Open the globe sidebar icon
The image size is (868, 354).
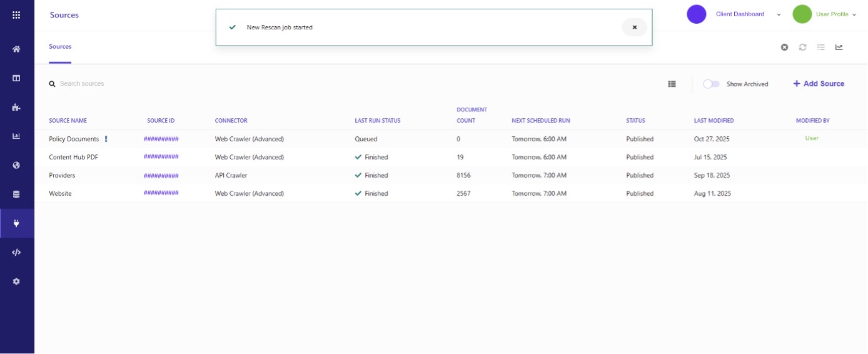click(16, 165)
